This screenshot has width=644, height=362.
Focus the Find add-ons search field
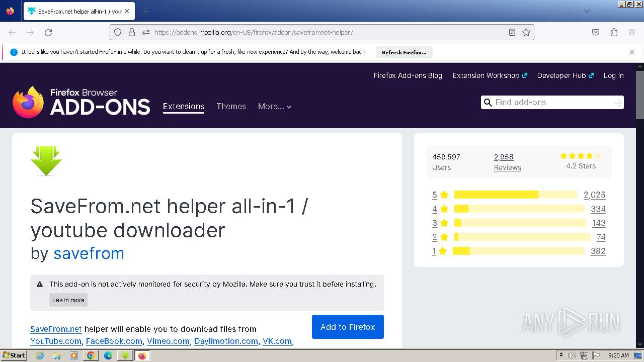click(x=552, y=102)
